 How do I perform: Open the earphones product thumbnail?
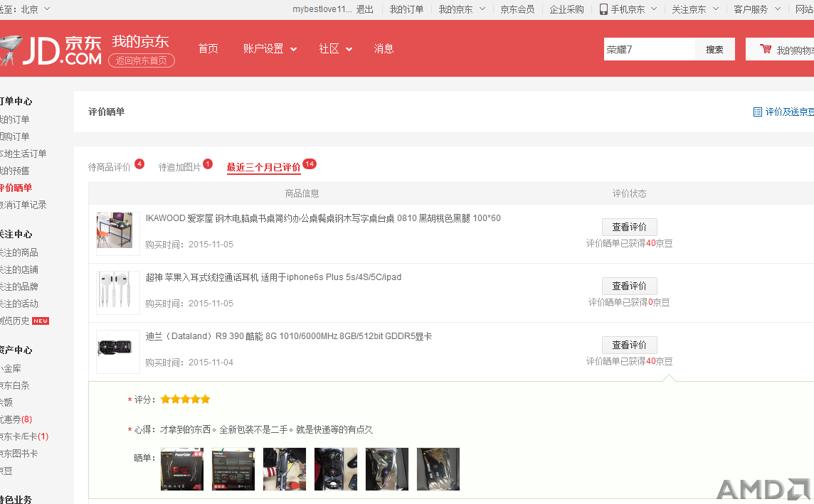pyautogui.click(x=118, y=293)
